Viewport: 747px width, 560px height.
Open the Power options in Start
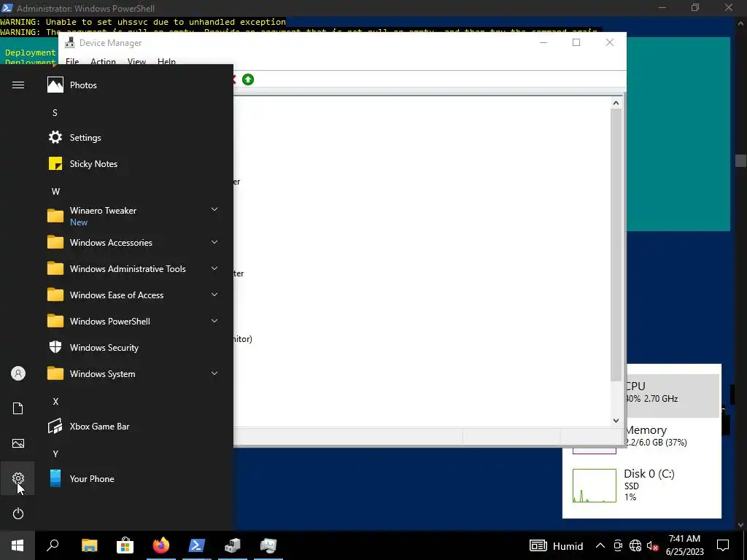click(18, 513)
